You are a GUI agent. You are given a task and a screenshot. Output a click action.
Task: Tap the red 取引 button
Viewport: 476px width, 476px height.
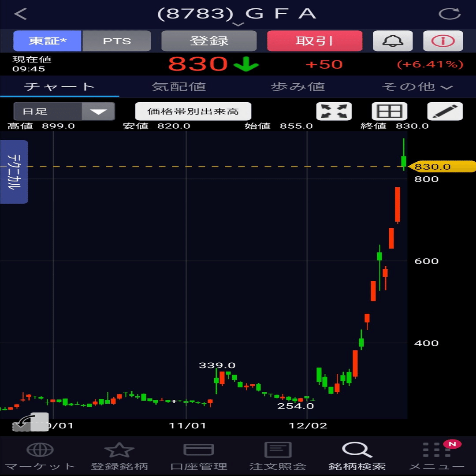coord(315,41)
